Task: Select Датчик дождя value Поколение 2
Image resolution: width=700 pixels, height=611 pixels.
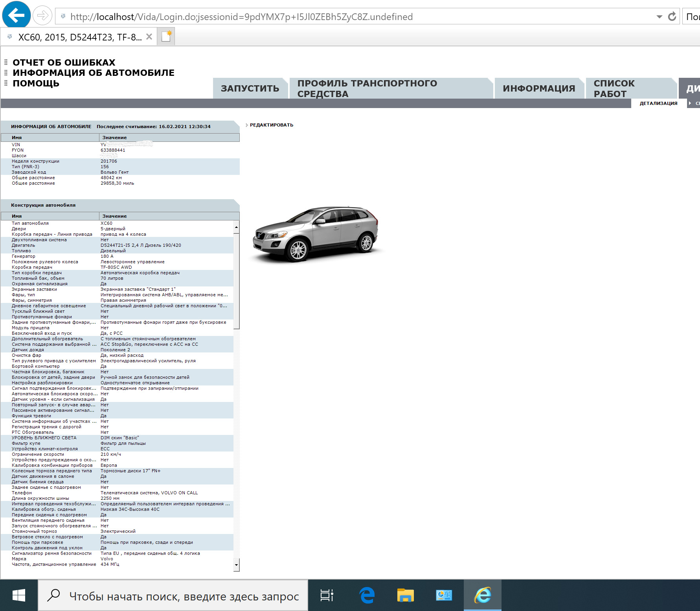Action: 115,350
